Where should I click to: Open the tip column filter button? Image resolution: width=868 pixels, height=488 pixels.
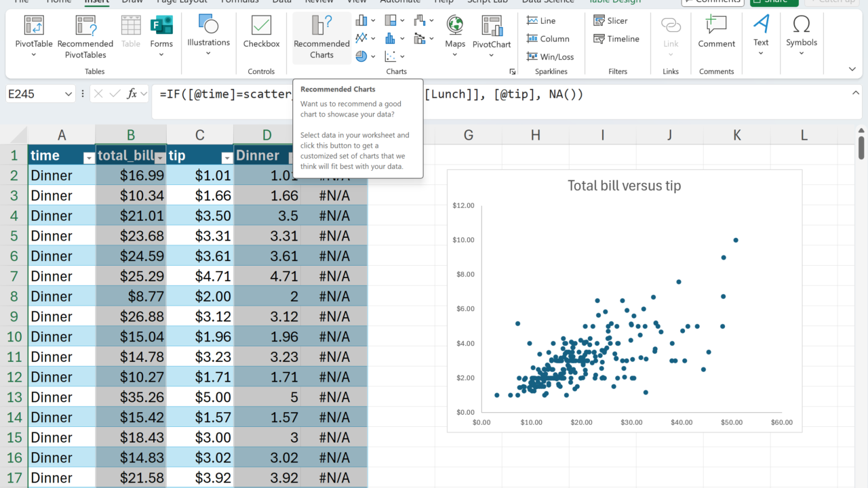[226, 158]
